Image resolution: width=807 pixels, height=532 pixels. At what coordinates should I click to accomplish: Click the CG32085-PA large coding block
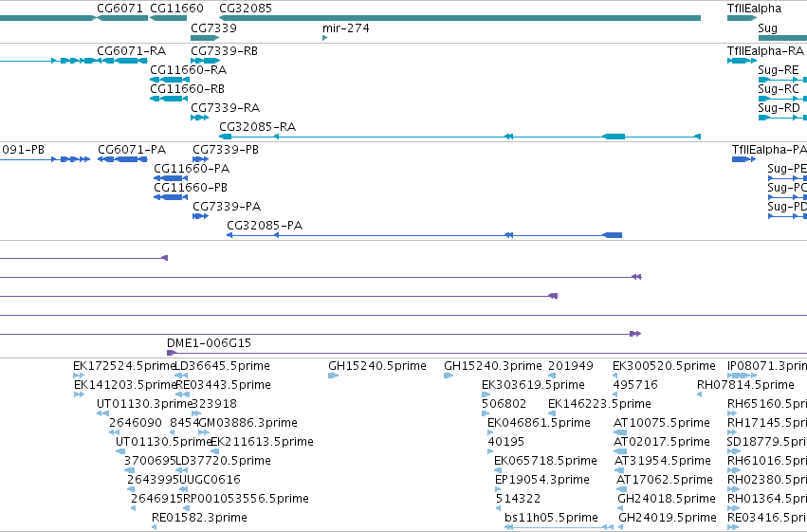(x=612, y=235)
